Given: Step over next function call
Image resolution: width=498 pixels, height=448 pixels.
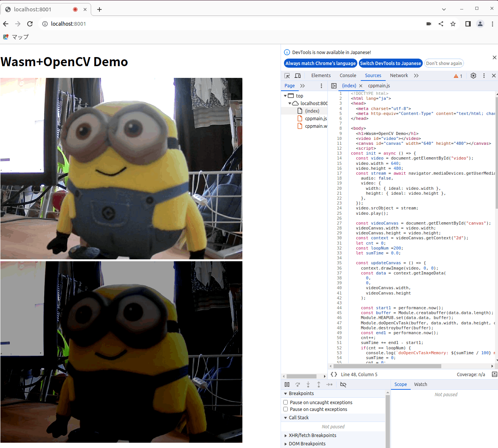Looking at the screenshot, I should [298, 384].
